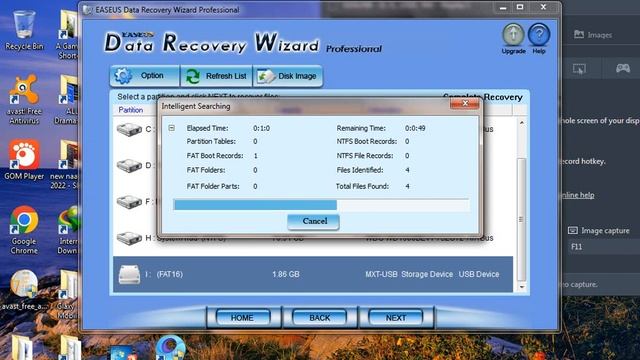Click the partition list scrollbar thumb
The height and width of the screenshot is (360, 640).
[521, 219]
